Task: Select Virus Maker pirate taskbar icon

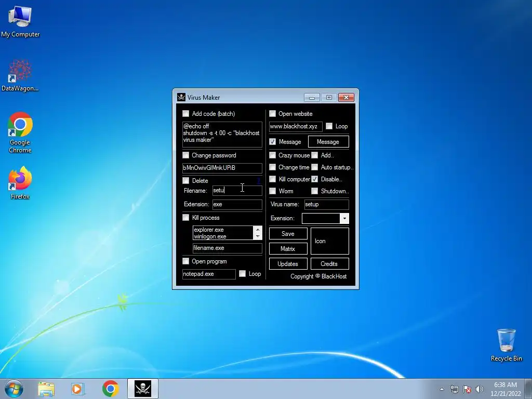Action: coord(143,389)
